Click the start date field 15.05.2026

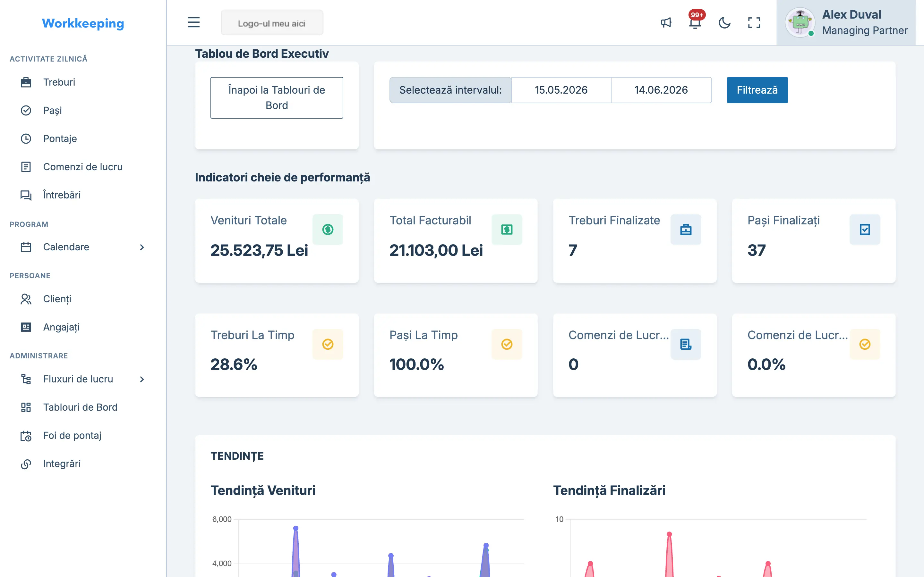[x=561, y=90]
